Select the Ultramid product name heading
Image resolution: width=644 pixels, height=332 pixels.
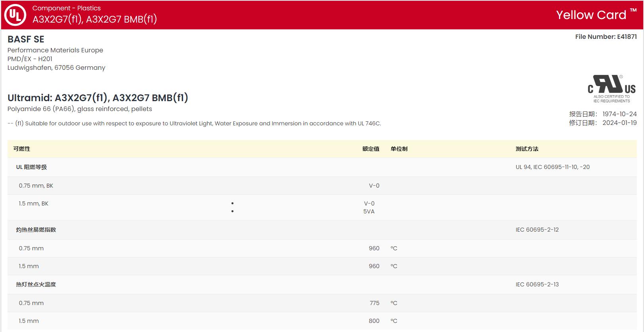click(x=98, y=98)
